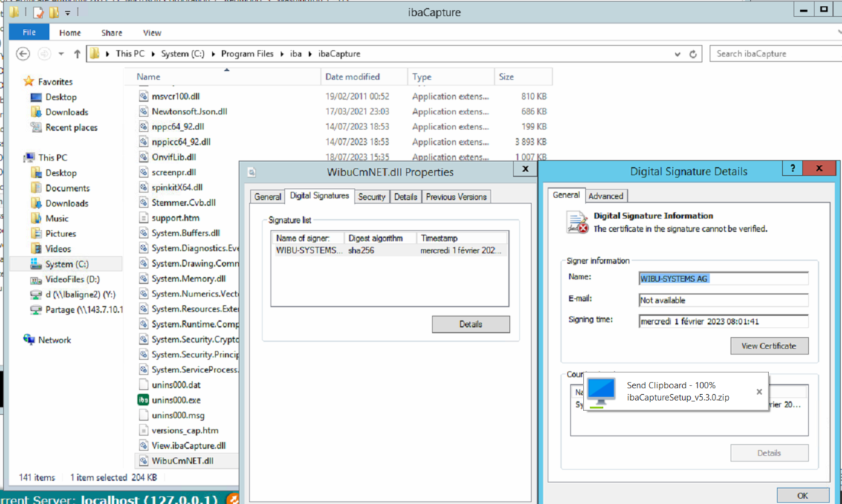Select 'Program Files' in the address breadcrumb
The height and width of the screenshot is (504, 842).
click(x=247, y=54)
